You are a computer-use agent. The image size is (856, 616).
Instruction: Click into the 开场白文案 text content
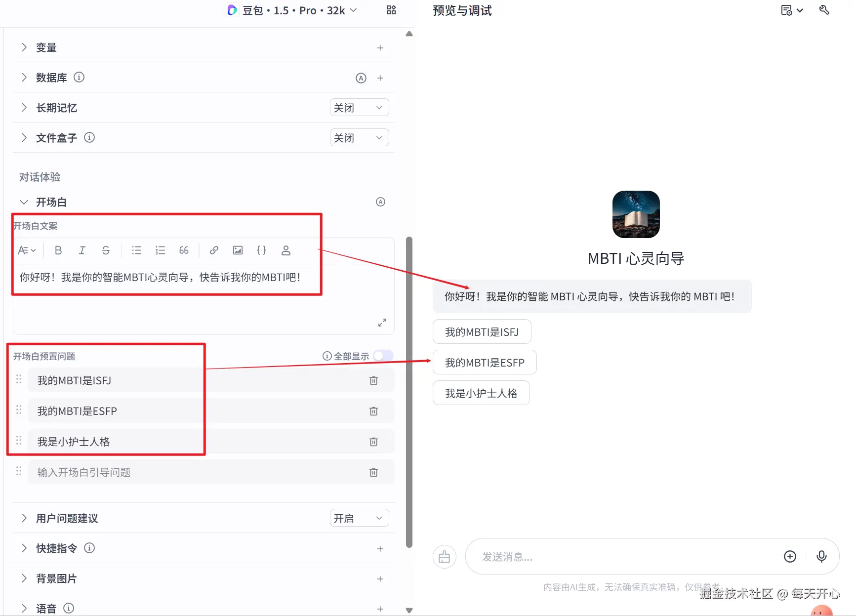pos(160,278)
